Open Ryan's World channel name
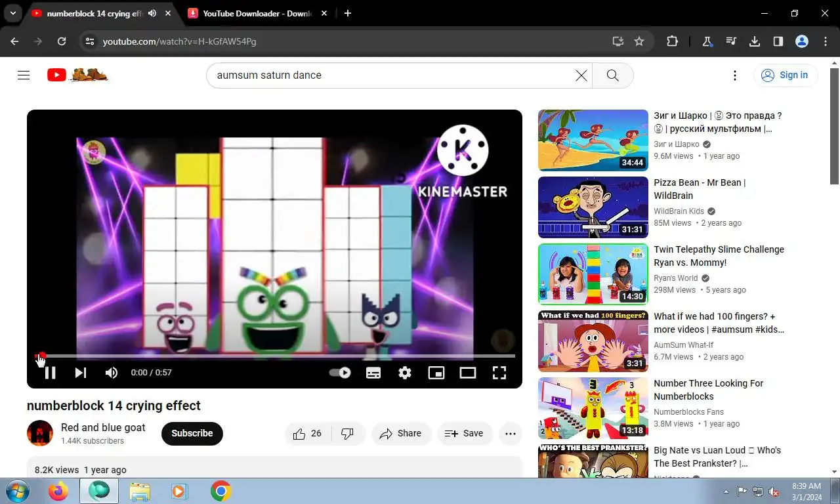Viewport: 840px width, 504px height. pos(676,278)
